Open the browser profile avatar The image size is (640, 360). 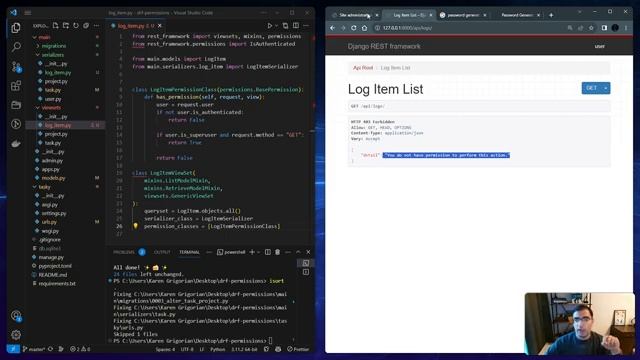point(615,28)
